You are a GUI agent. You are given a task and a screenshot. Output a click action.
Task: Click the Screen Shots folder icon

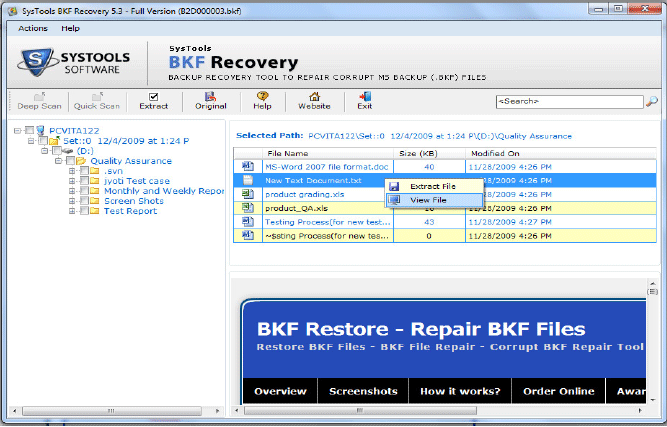95,201
